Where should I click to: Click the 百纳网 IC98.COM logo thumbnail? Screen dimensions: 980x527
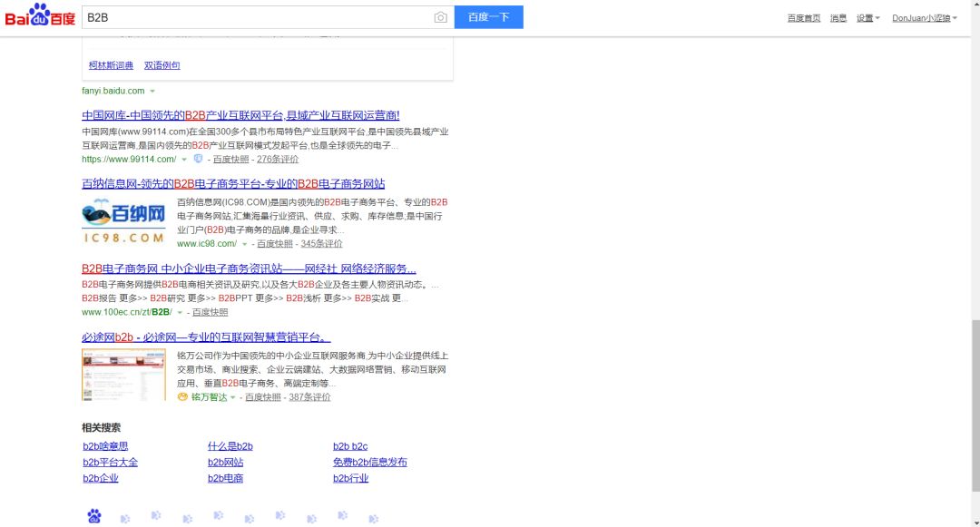pos(123,221)
